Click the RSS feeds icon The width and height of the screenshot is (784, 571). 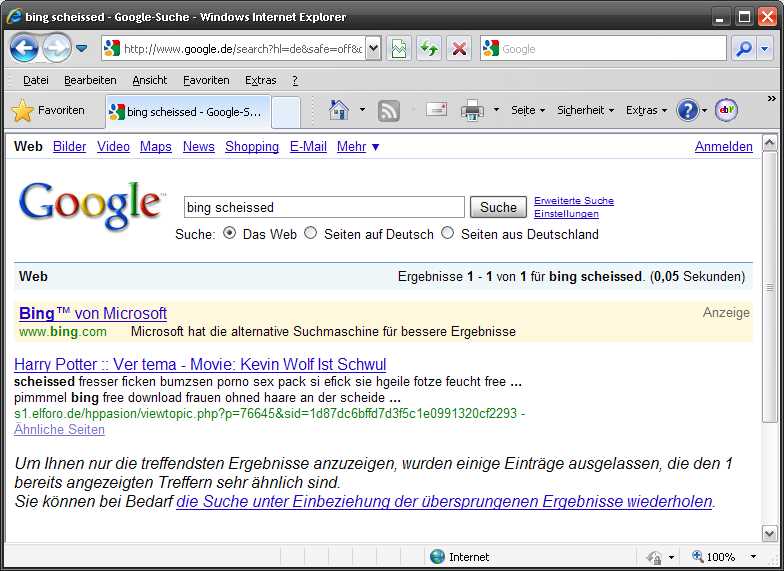[388, 110]
